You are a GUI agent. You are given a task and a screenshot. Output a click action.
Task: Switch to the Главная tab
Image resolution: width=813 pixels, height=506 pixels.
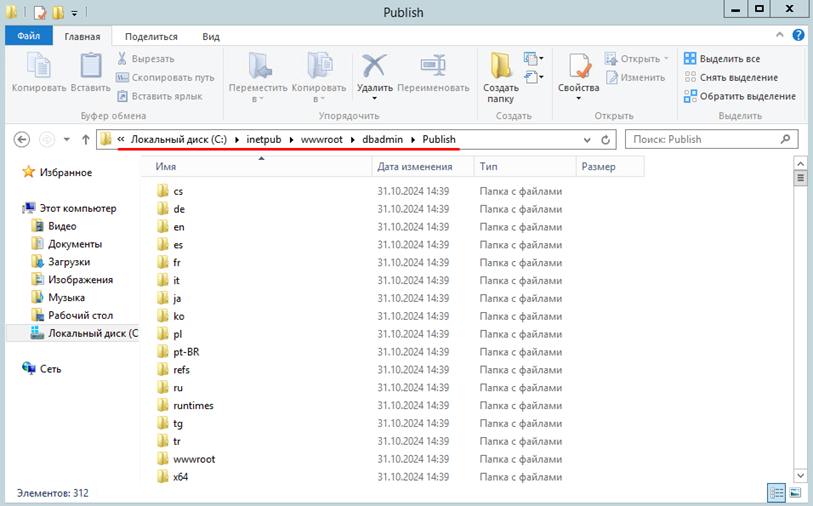click(82, 36)
